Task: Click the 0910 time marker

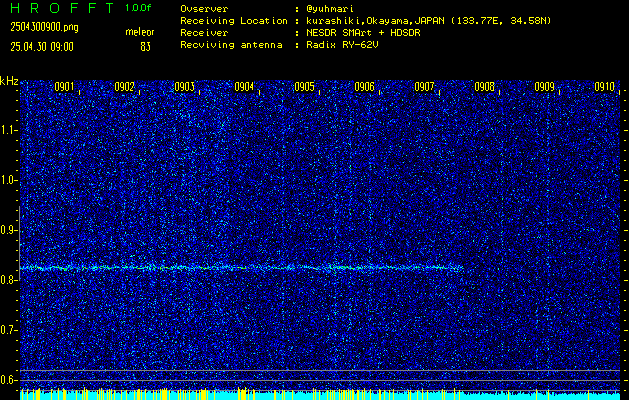Action: pyautogui.click(x=605, y=87)
